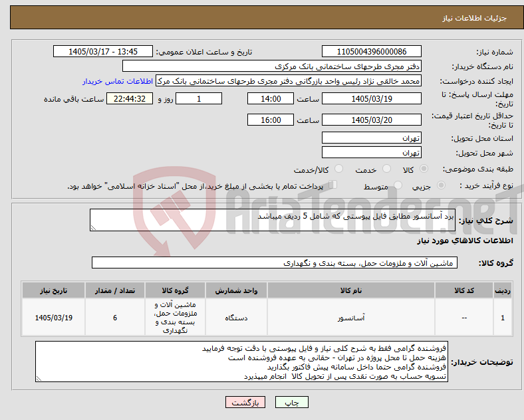Click the quantity cell showing 6
This screenshot has height=420, width=524.
point(115,318)
